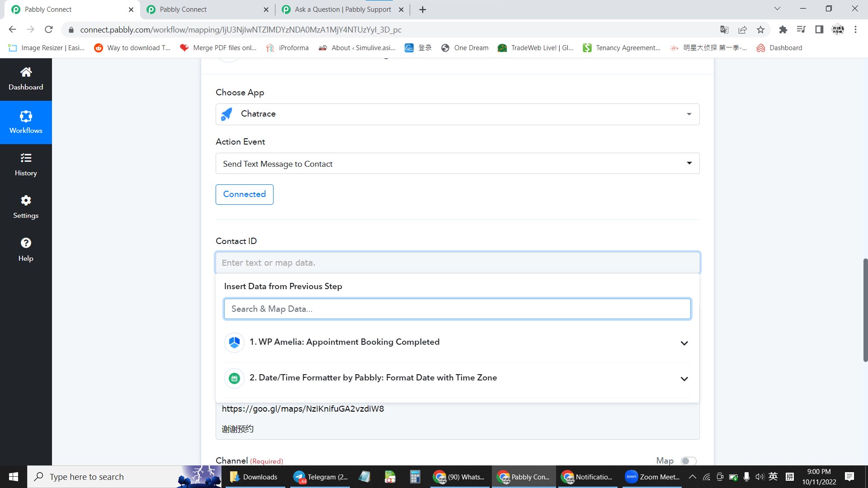Viewport: 868px width, 488px height.
Task: Open the calculator taskbar icon
Action: pos(415,477)
